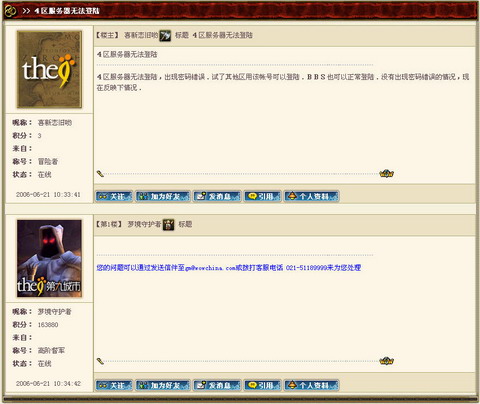The height and width of the screenshot is (404, 480).
Task: Click 引用 button under 梦境守护者's reply
Action: (263, 385)
